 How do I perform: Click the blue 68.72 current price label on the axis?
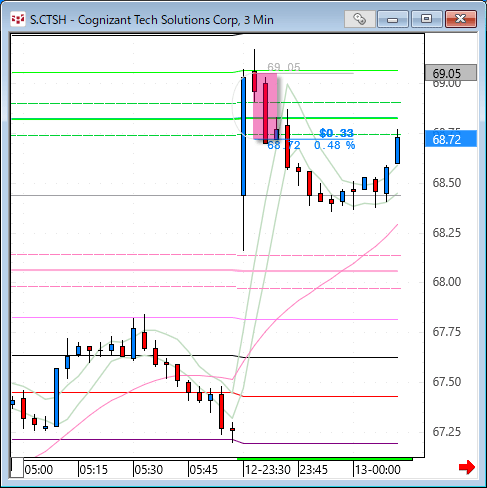click(x=451, y=139)
